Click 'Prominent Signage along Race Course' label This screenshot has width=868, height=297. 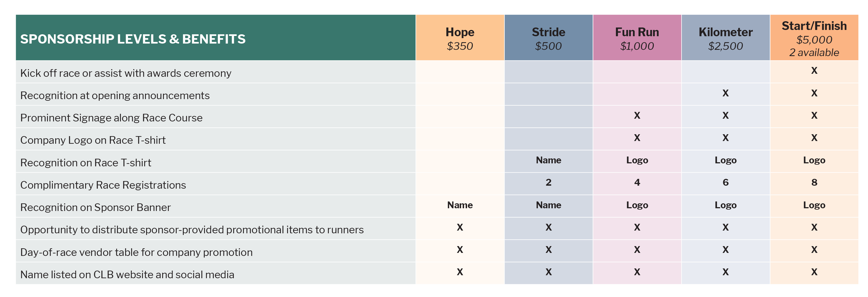point(111,118)
